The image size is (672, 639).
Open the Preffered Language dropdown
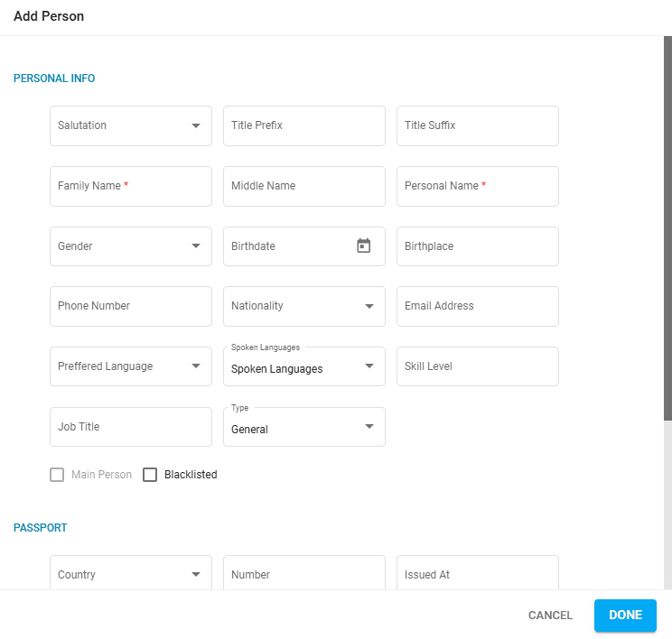(x=131, y=367)
